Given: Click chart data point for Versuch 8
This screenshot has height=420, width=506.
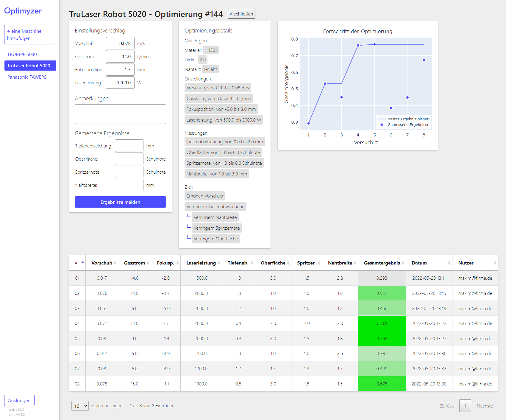Looking at the screenshot, I should pyautogui.click(x=424, y=60).
